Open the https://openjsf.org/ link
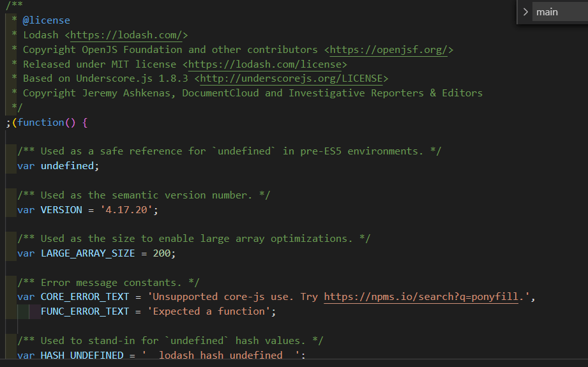Viewport: 588px width, 367px height. [389, 50]
